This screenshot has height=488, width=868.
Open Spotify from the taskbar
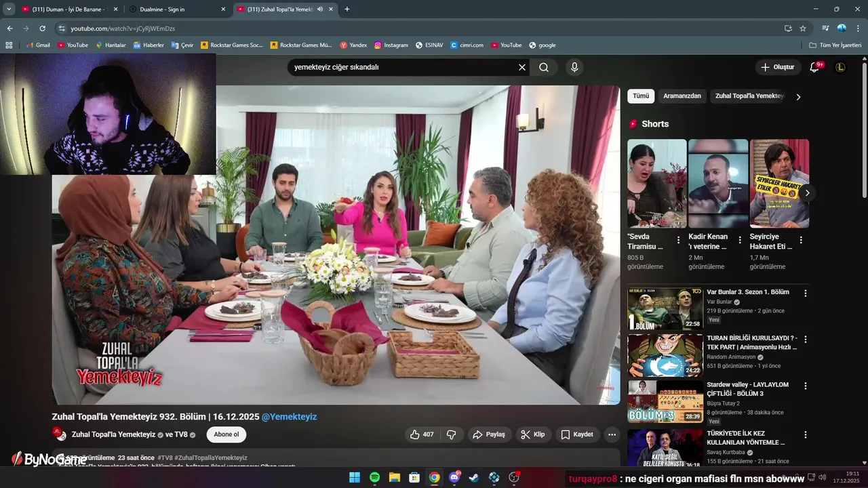point(374,477)
